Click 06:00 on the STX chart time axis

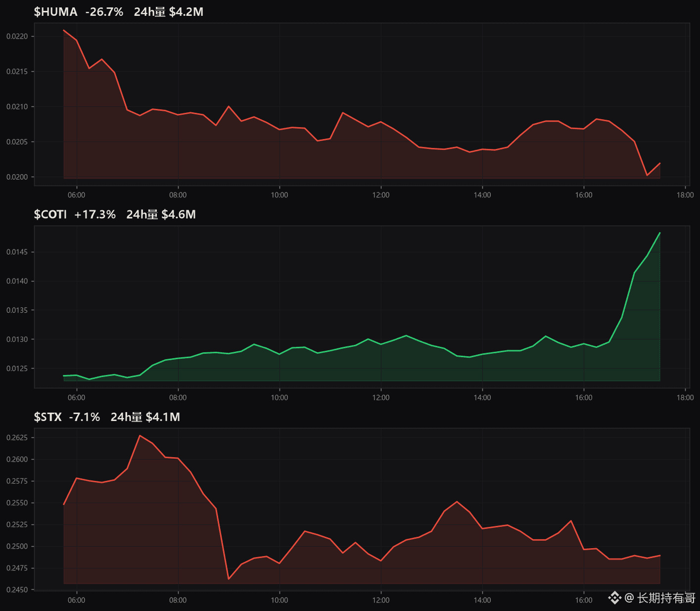tap(77, 600)
